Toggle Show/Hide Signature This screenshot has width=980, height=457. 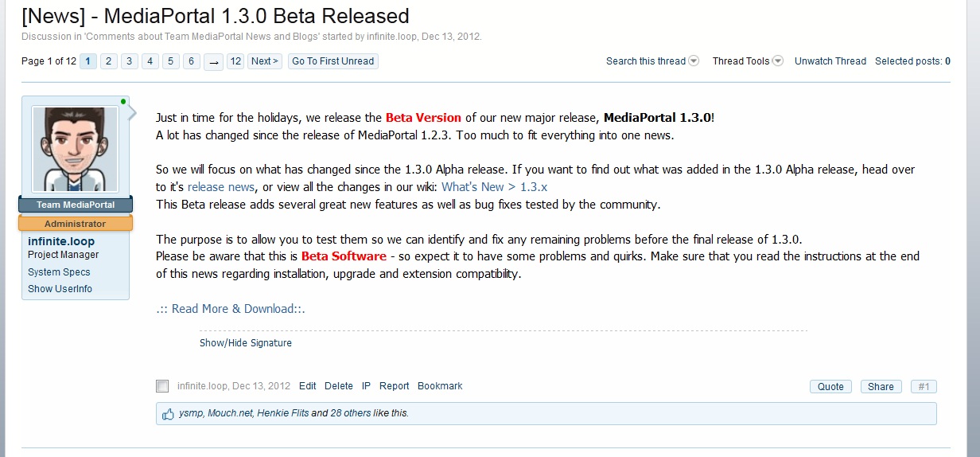click(x=246, y=343)
